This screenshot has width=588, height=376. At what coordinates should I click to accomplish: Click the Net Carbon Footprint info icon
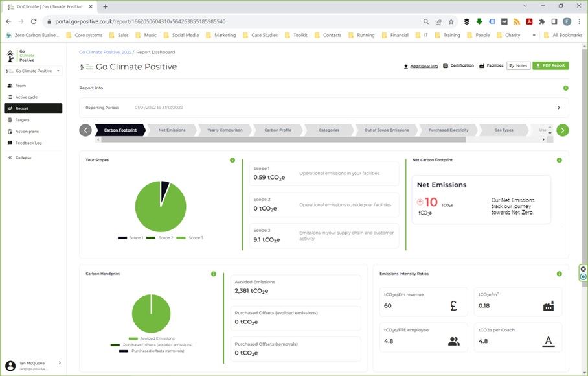coord(559,160)
